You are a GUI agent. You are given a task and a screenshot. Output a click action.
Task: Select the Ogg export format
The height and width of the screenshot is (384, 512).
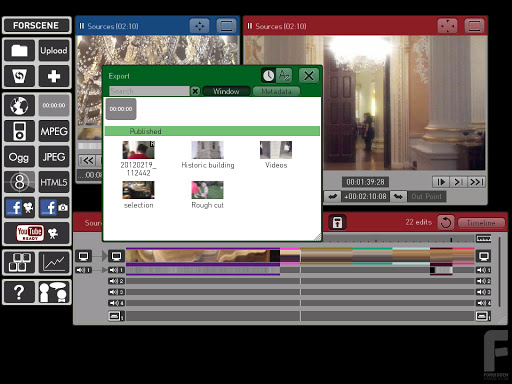point(19,157)
